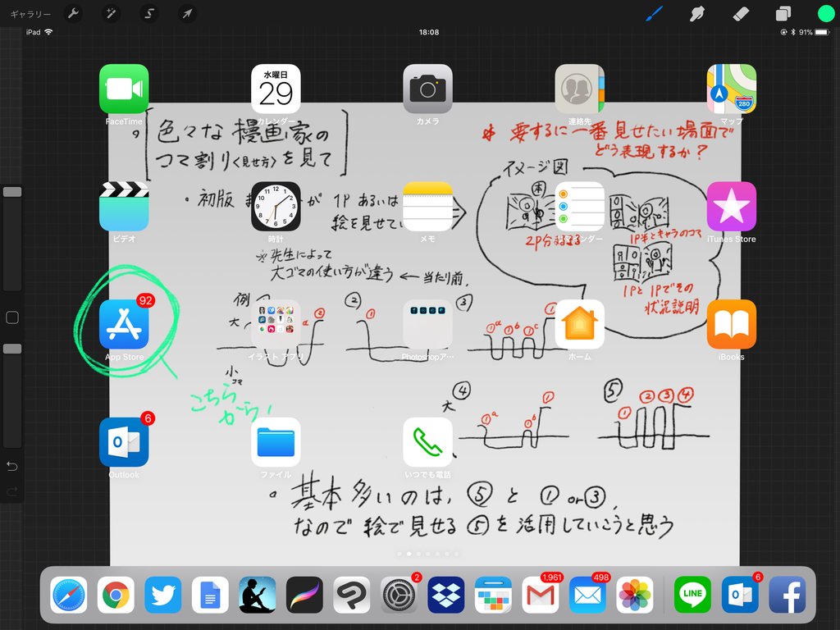Tap the 18:08 clock in status bar
The image size is (840, 630).
pos(428,32)
